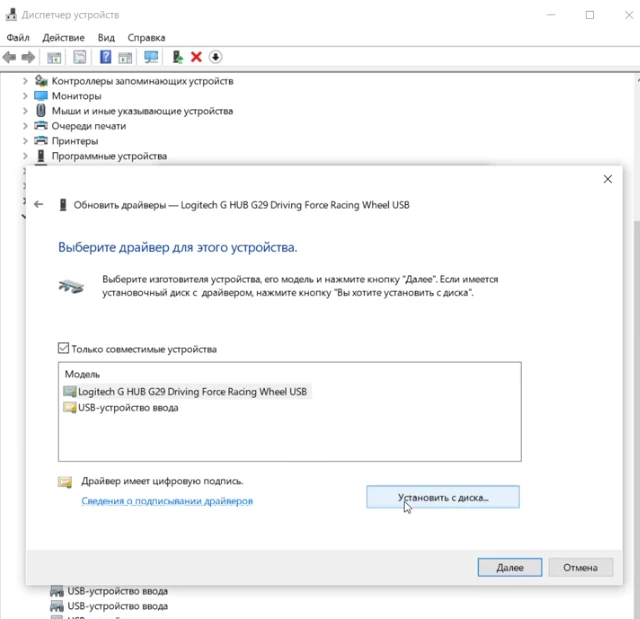Select 'USB-устройство ввода' in the model list
The image size is (640, 619).
pos(127,407)
